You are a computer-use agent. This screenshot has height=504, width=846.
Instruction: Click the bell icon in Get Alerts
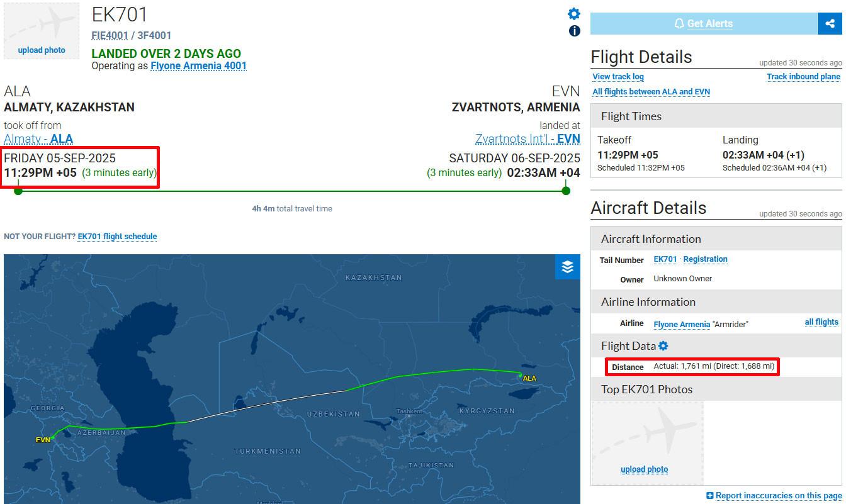click(679, 24)
